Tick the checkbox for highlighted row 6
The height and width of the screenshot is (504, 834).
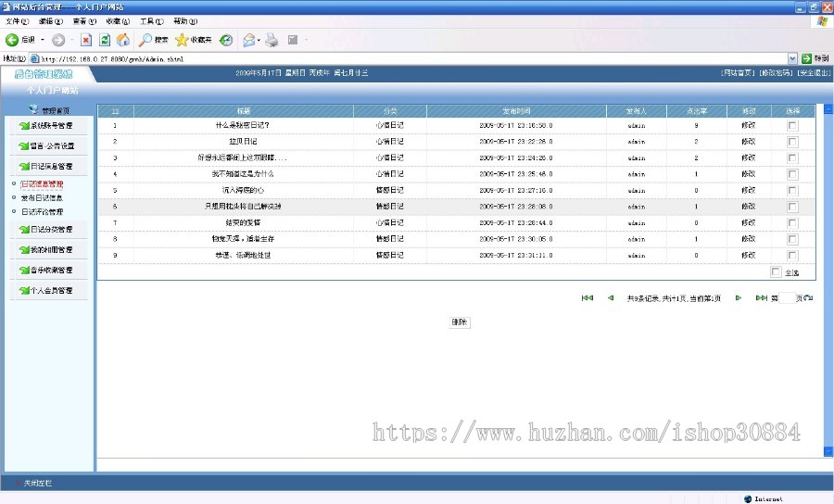click(792, 207)
